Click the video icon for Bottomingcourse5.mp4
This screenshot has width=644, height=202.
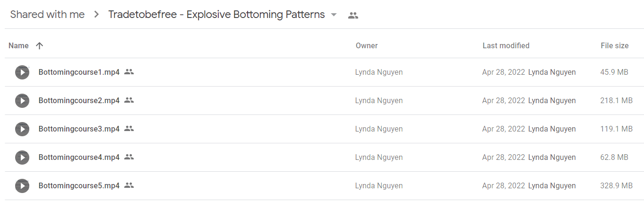click(x=22, y=186)
